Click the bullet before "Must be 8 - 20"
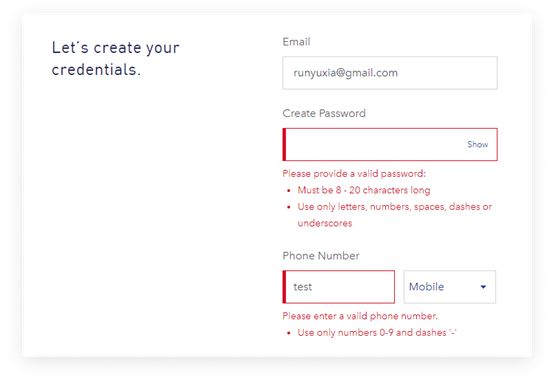Viewport: 554px width, 386px height. pos(289,191)
